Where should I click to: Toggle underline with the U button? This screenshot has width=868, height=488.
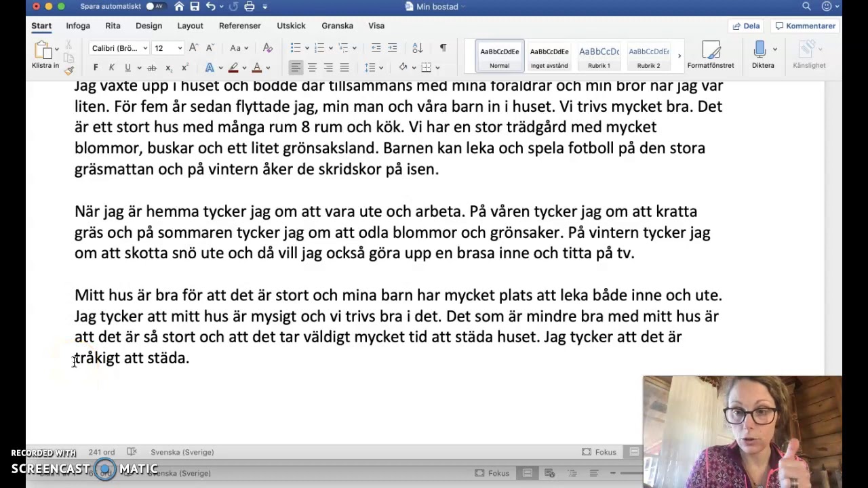click(127, 68)
